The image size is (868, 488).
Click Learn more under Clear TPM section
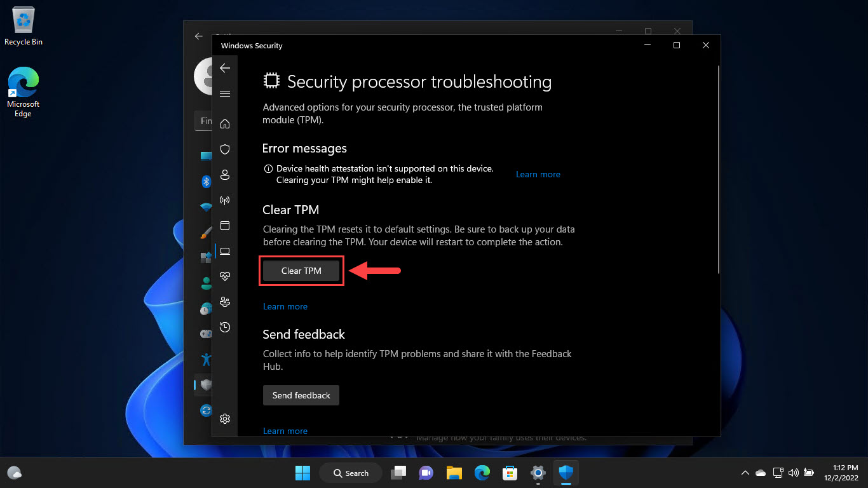pos(285,306)
